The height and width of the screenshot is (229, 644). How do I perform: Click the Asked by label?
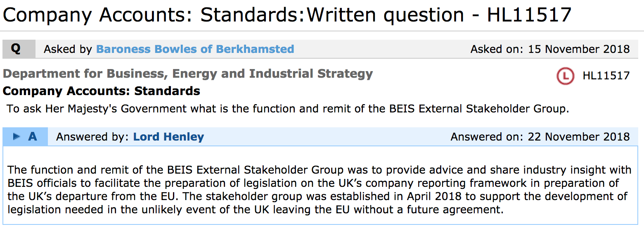[x=68, y=49]
